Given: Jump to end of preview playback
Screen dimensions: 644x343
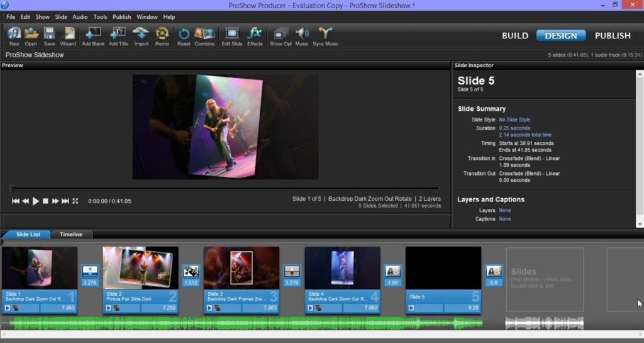Looking at the screenshot, I should [65, 201].
